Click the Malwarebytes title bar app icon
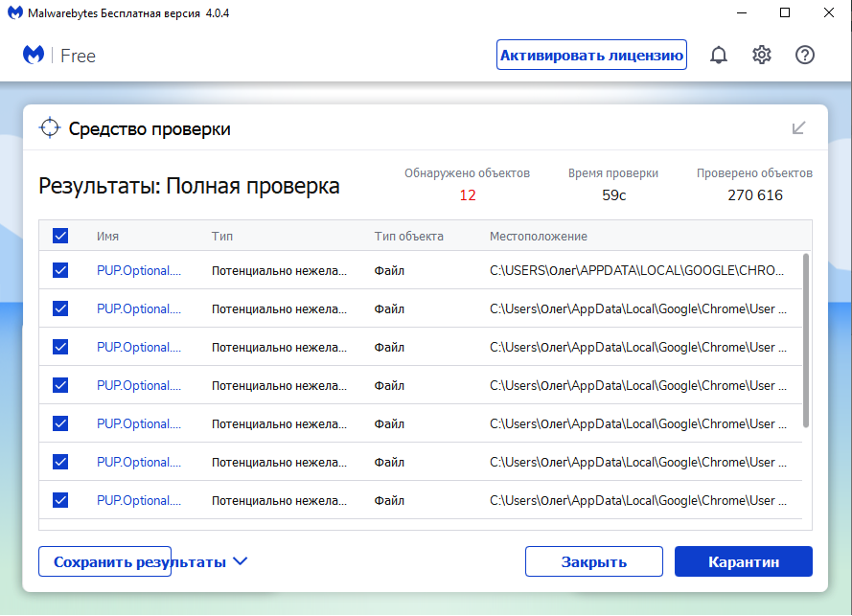The image size is (852, 616). (12, 13)
